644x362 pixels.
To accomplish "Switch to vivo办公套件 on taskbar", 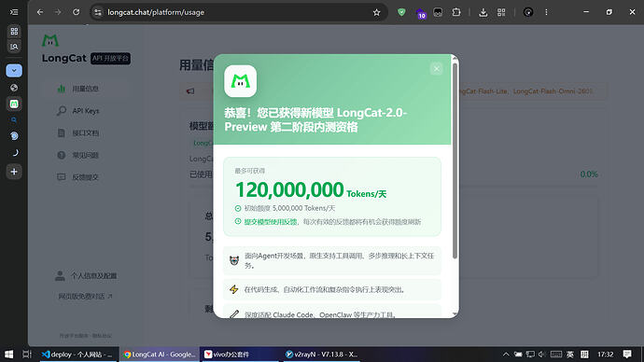I will tap(240, 355).
